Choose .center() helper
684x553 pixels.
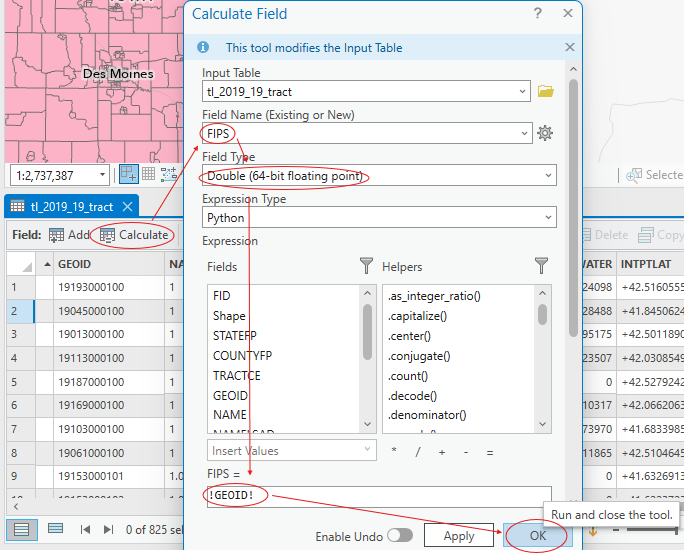(409, 336)
